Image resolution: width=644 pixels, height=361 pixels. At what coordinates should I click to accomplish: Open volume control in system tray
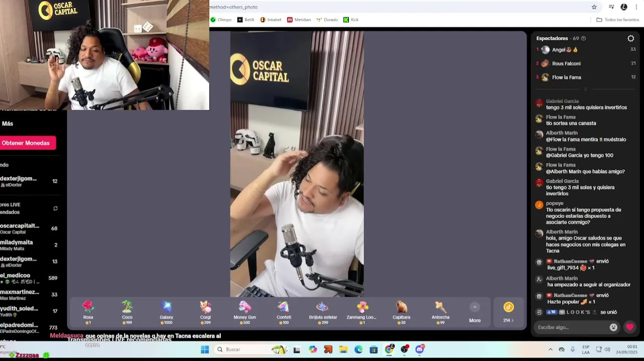(607, 349)
